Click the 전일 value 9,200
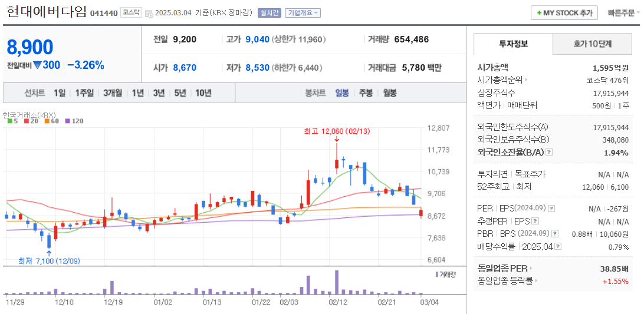Screen dimensions: 644x314 [x=185, y=39]
